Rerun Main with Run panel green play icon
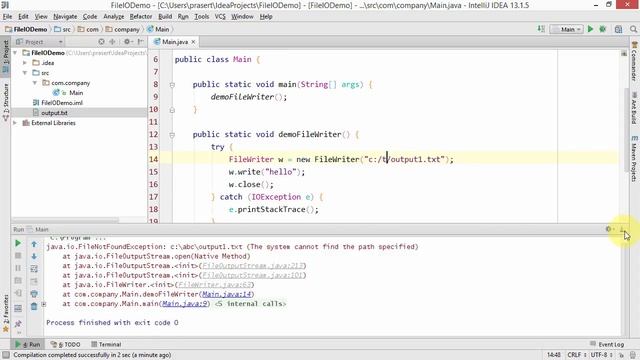 tap(18, 243)
